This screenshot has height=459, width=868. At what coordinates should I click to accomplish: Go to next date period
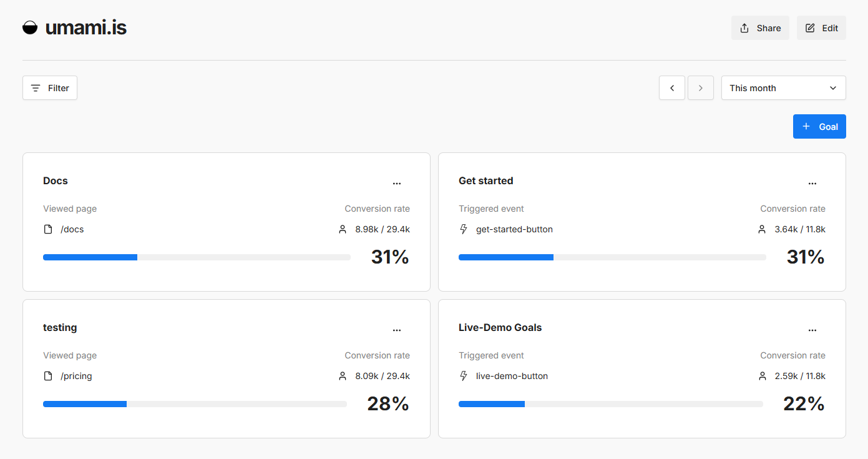[701, 88]
